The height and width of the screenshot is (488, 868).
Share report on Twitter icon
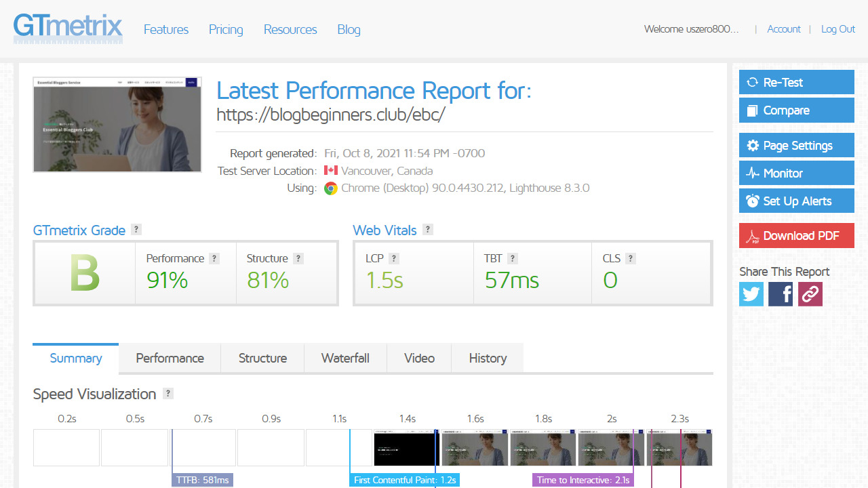coord(751,294)
